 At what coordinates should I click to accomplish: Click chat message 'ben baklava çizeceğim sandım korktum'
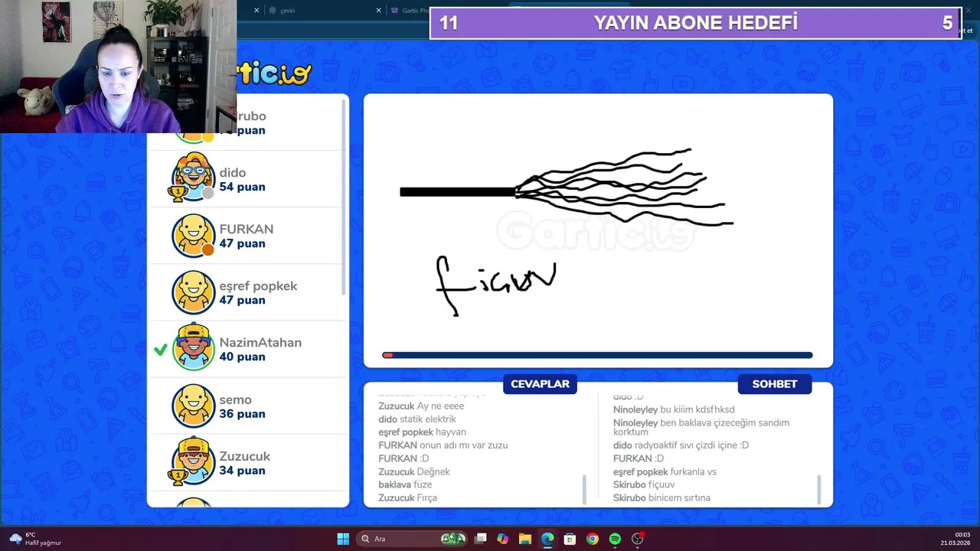pyautogui.click(x=701, y=427)
